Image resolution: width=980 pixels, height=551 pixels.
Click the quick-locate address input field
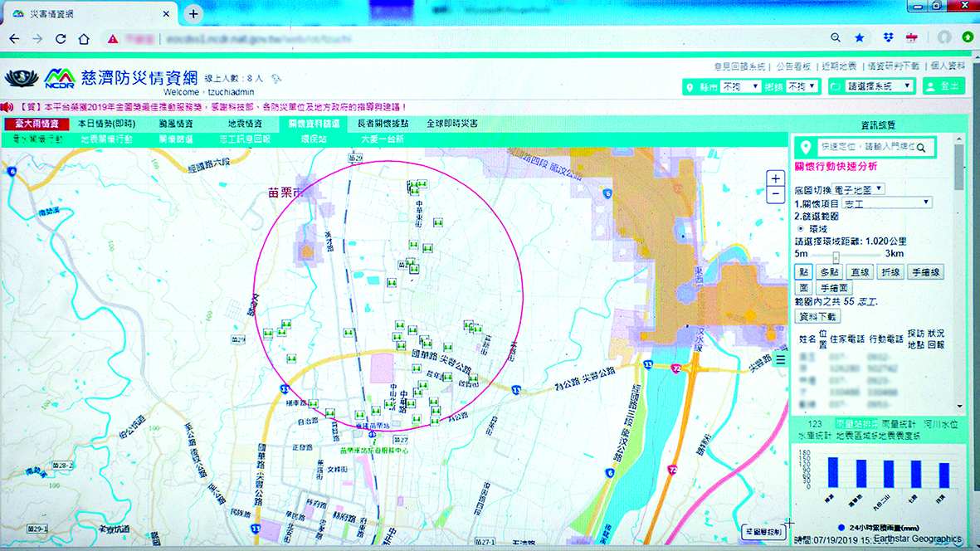(x=867, y=148)
